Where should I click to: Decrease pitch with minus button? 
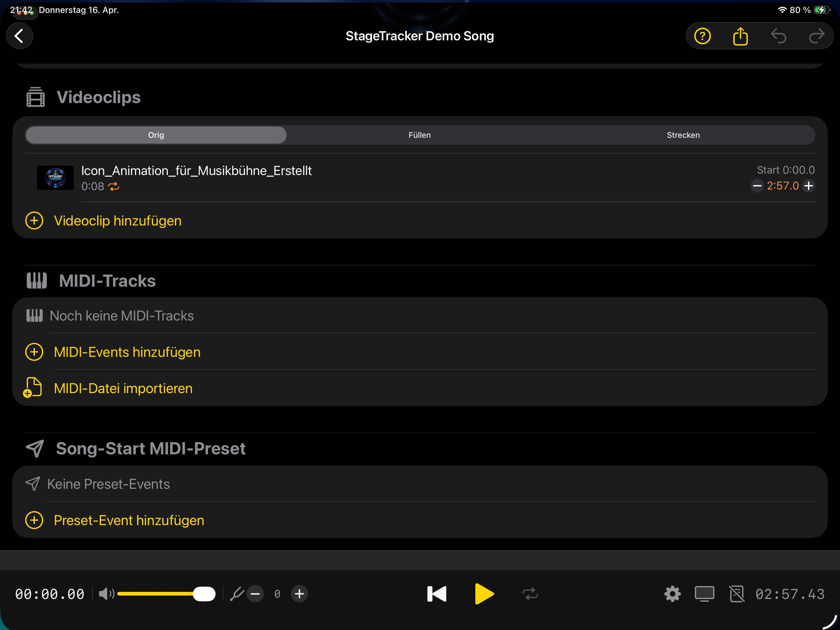[x=255, y=593]
